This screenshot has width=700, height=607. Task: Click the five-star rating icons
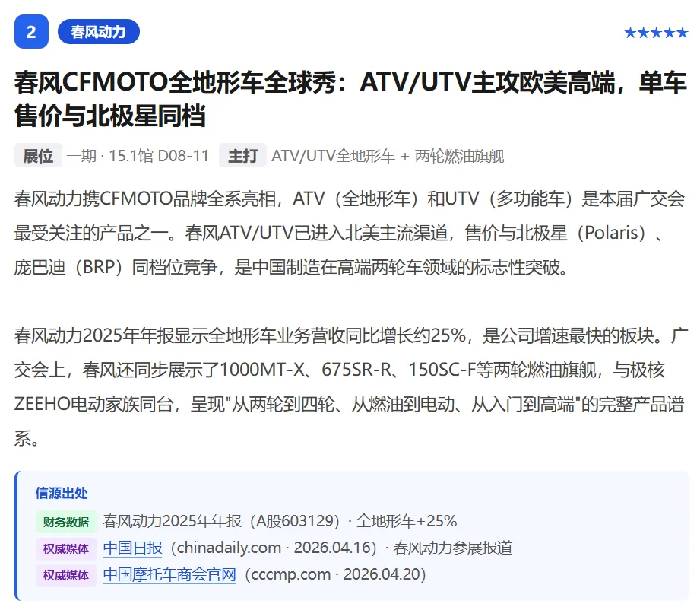[x=656, y=33]
